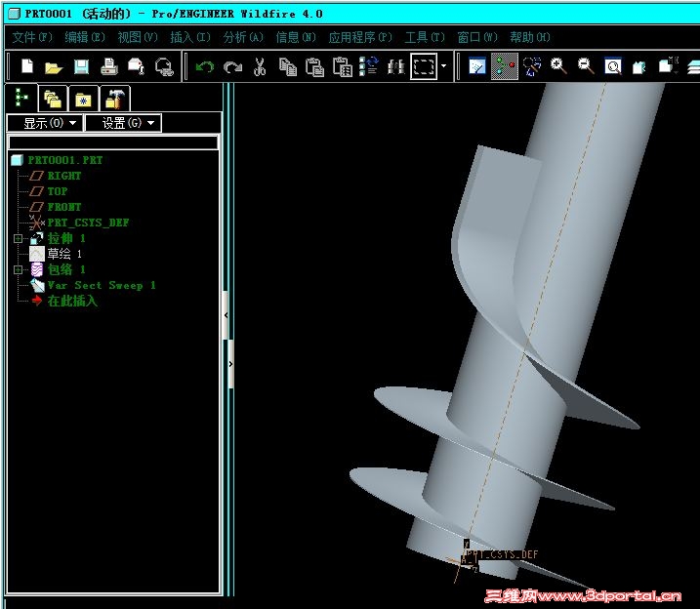Select the TOP datum plane
The width and height of the screenshot is (700, 609).
[x=58, y=191]
